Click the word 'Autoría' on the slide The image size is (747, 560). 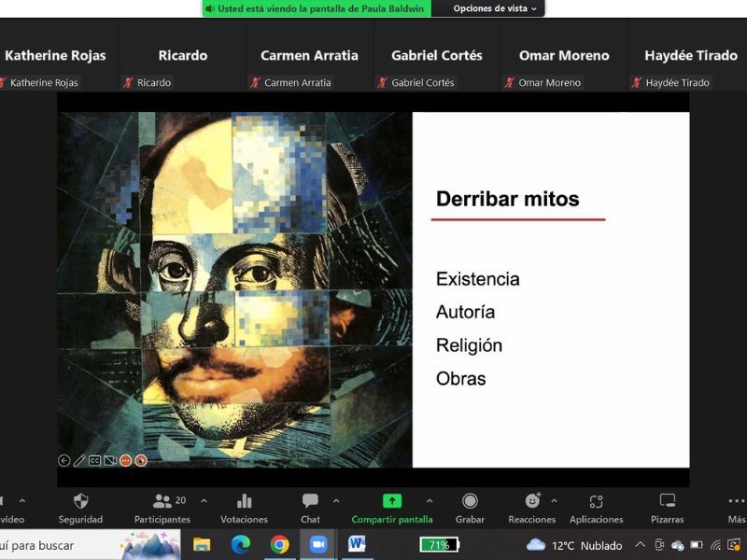coord(465,312)
